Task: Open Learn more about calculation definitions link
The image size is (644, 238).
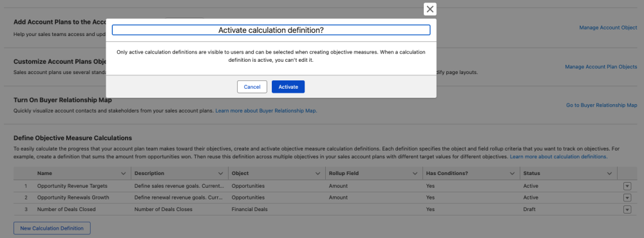Action: tap(558, 157)
